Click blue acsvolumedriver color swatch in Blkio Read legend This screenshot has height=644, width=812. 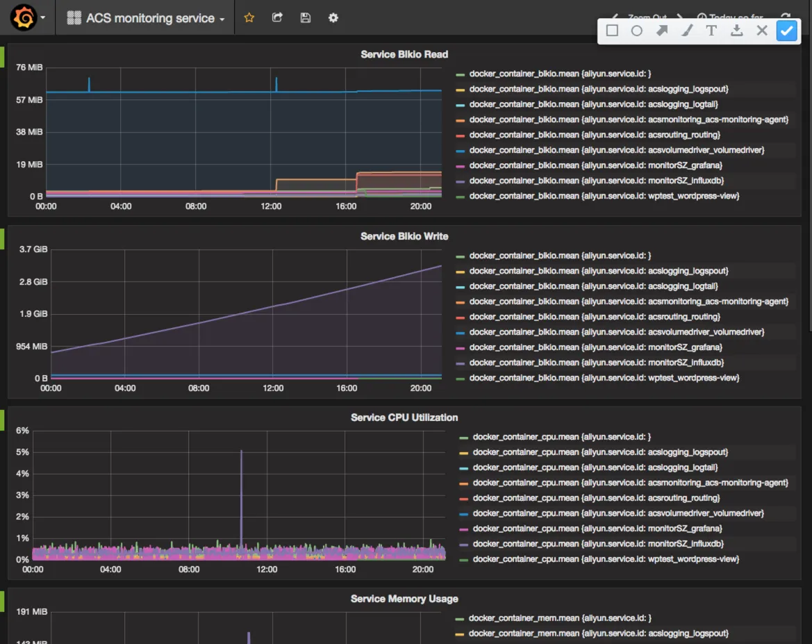(461, 151)
